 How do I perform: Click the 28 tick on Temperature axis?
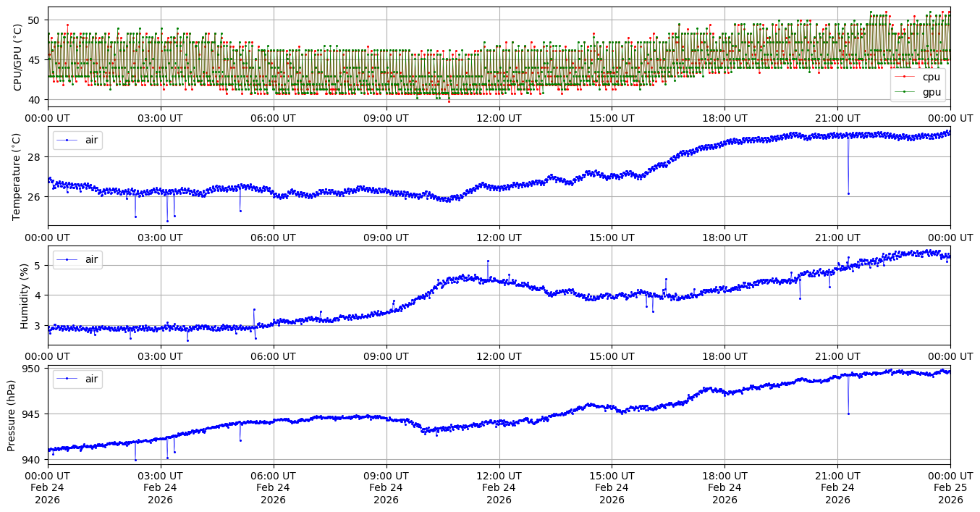(36, 157)
